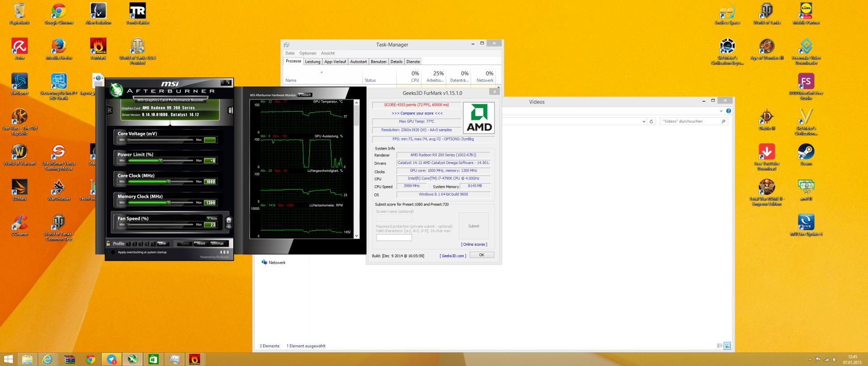
Task: Click the Videos search field
Action: (693, 122)
